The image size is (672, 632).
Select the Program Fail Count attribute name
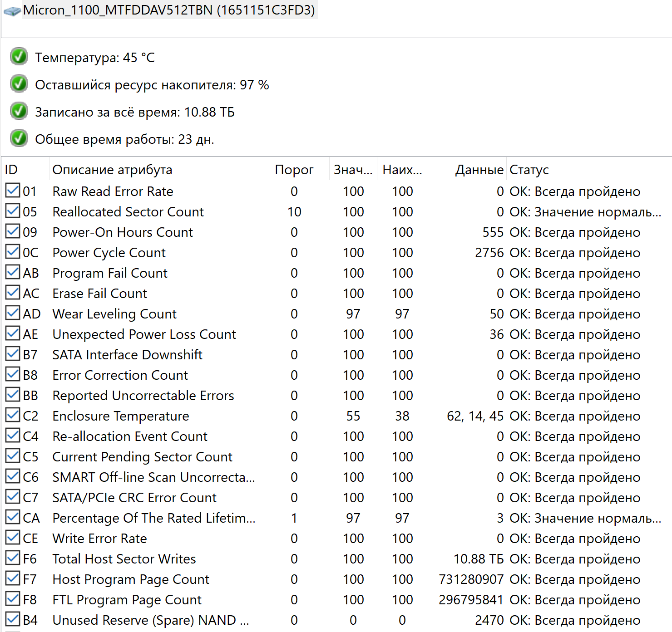[x=110, y=273]
